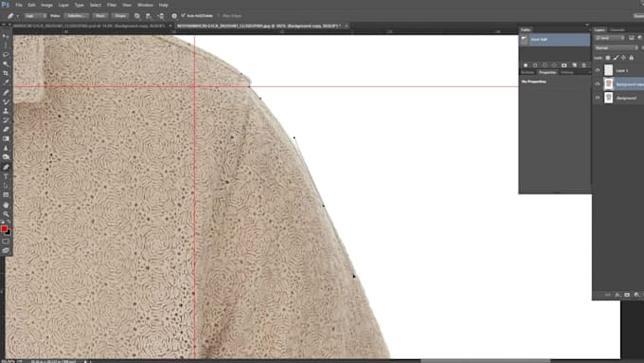This screenshot has height=363, width=644.
Task: Select the Hand tool
Action: click(x=6, y=205)
